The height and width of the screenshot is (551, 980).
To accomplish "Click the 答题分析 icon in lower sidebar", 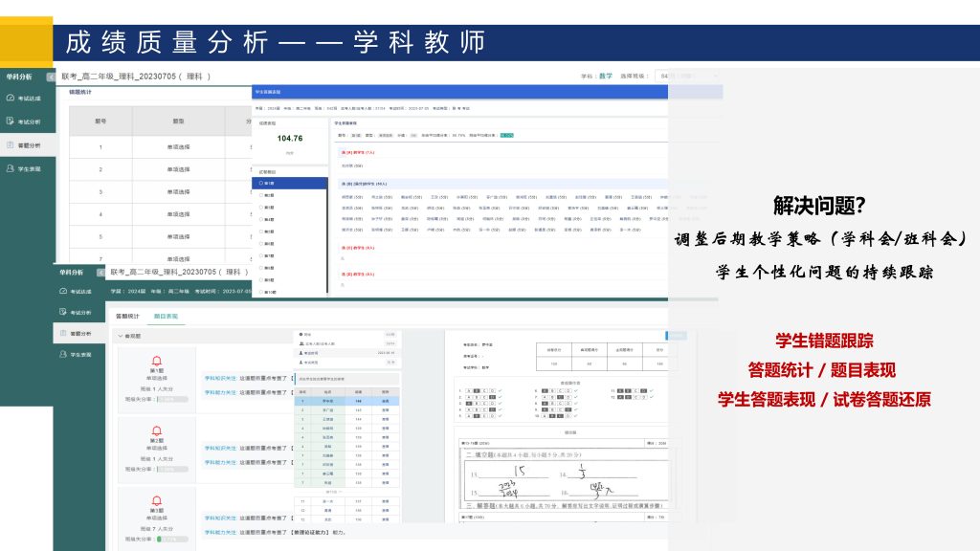I will [x=63, y=333].
